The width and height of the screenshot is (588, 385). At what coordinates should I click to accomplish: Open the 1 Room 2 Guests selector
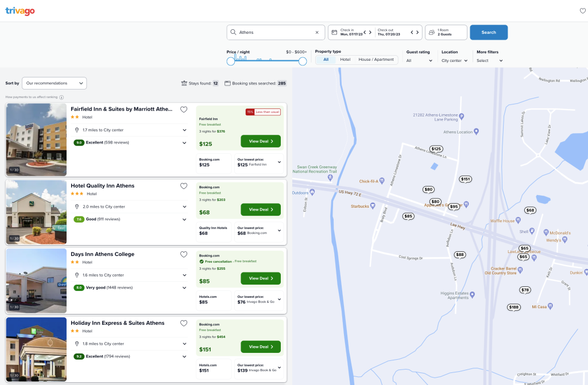coord(446,33)
